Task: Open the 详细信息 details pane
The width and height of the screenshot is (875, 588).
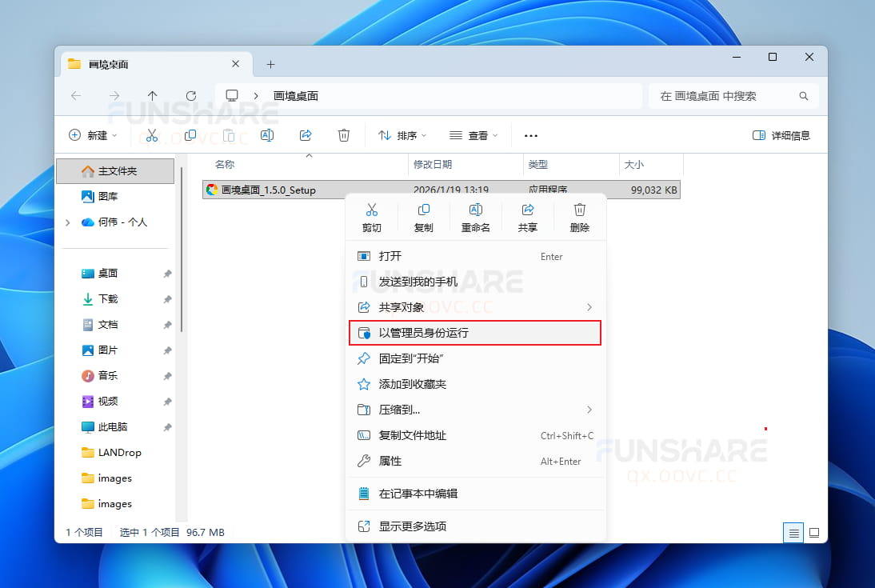Action: pyautogui.click(x=779, y=135)
